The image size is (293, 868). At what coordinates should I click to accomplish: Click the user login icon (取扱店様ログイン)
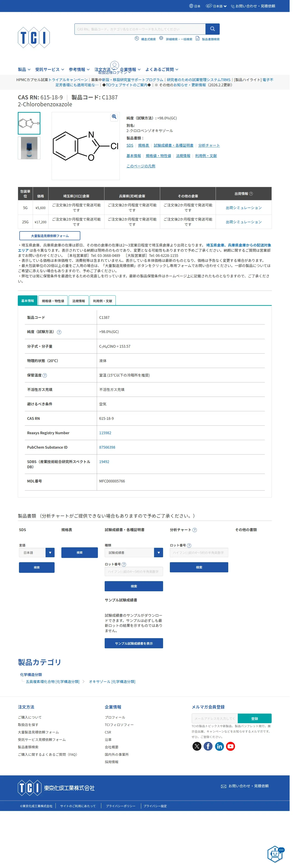(115, 65)
